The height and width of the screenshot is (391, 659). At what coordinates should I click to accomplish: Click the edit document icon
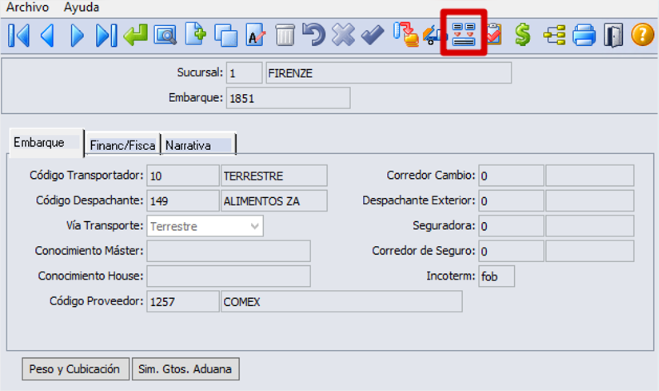coord(255,35)
